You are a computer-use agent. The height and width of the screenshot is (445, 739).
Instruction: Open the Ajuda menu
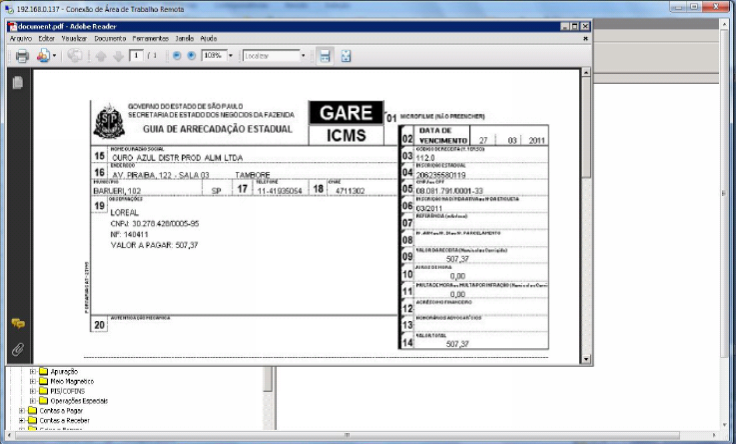[x=208, y=39]
